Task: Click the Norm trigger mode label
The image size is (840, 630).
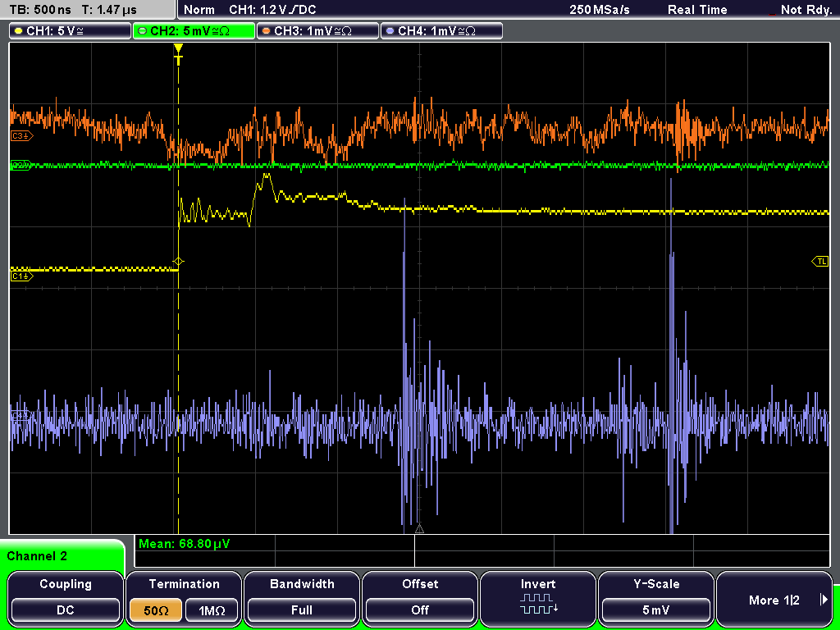Action: pos(199,10)
